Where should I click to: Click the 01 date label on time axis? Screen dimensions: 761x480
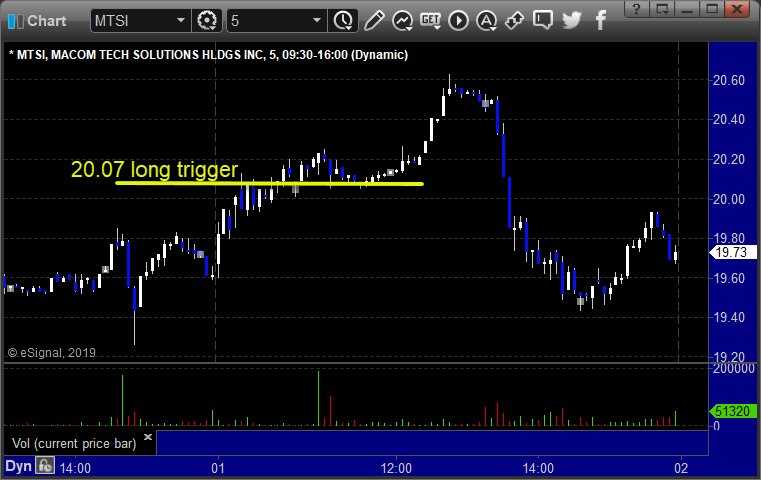[x=218, y=468]
